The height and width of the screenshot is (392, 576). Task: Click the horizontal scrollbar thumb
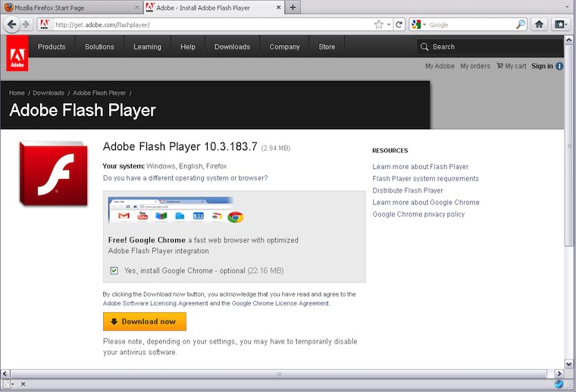tap(279, 374)
